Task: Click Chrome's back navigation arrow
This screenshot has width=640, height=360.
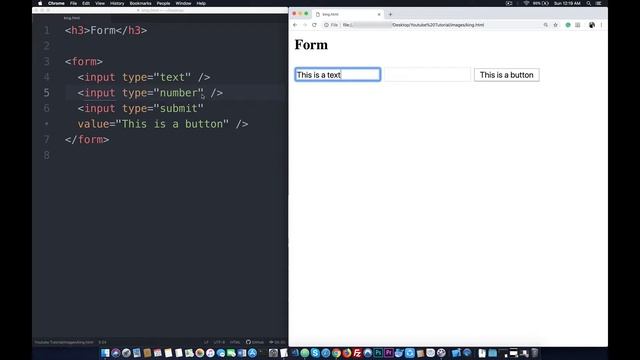Action: coord(295,25)
